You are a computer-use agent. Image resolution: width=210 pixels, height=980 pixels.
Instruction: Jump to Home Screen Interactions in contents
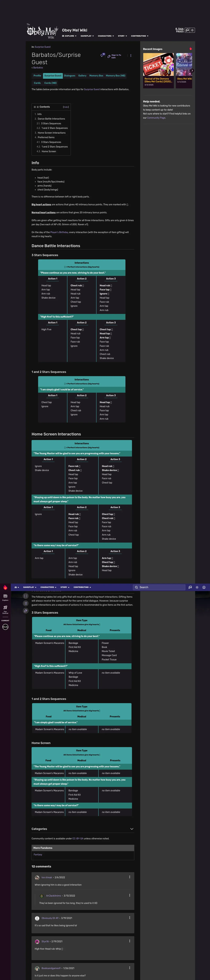point(52,133)
